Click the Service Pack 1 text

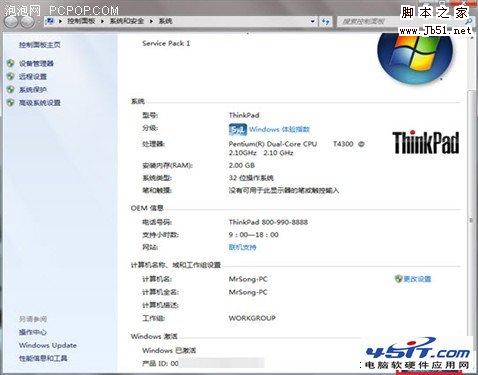tap(166, 43)
